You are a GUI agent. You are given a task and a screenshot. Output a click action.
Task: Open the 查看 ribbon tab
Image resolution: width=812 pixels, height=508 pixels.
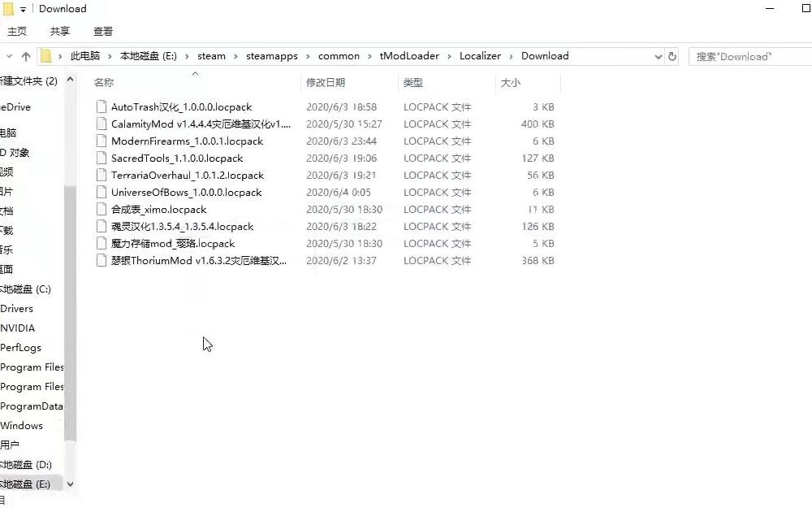(103, 31)
